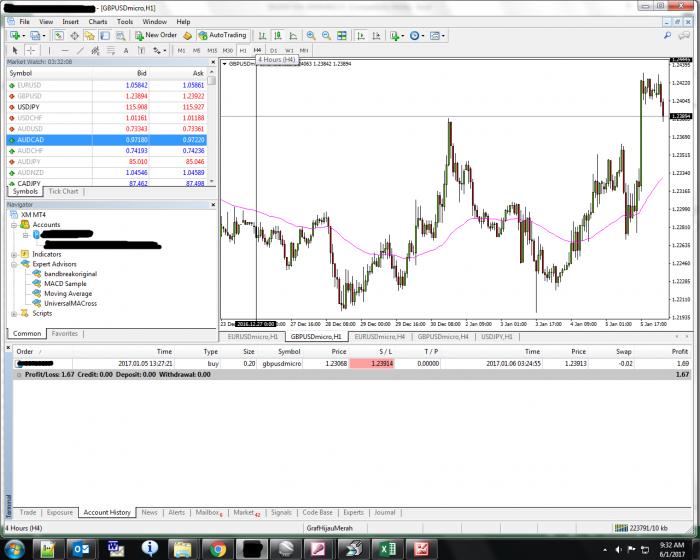Select the MACD Sample expert advisor

[65, 284]
